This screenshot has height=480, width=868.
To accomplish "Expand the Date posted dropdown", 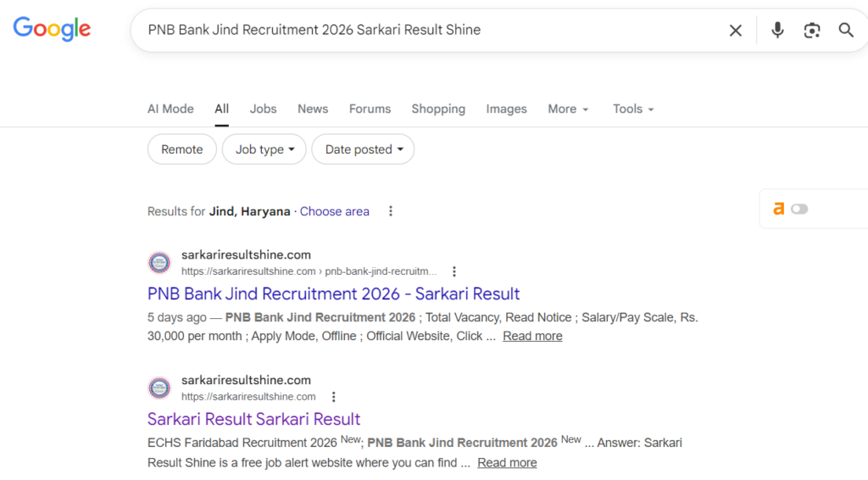I will [x=363, y=149].
